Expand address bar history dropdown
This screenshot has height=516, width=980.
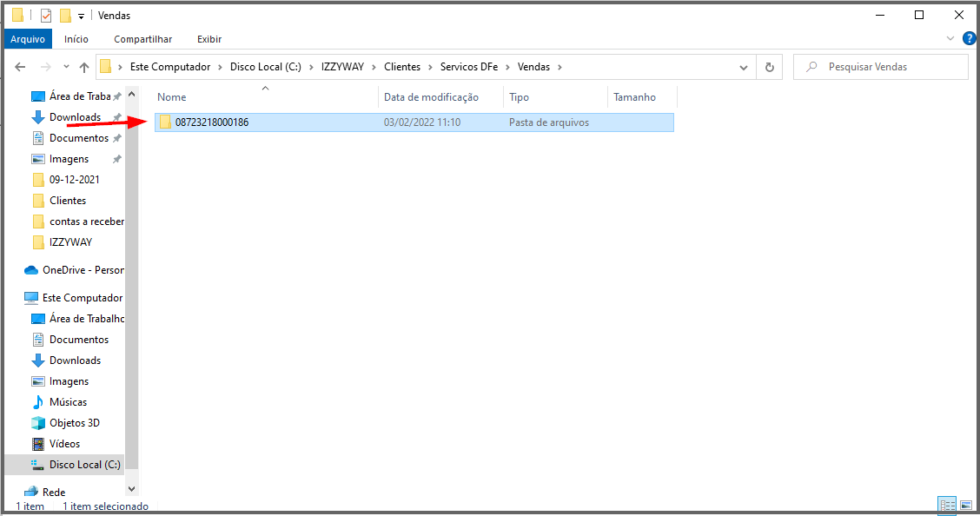pyautogui.click(x=744, y=67)
